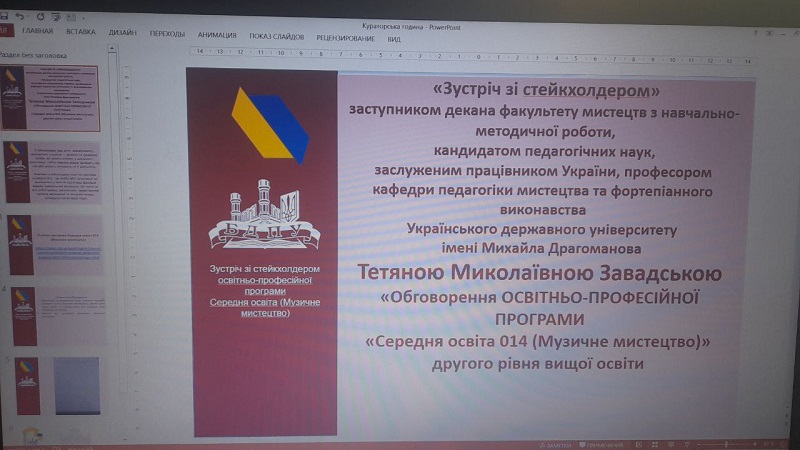The width and height of the screenshot is (800, 450).
Task: Click thumbnail panel scroll-up arrow
Action: coord(112,49)
